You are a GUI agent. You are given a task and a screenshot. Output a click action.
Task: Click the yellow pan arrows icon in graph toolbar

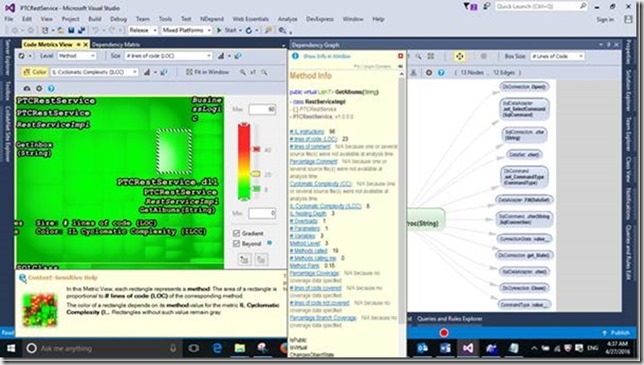coord(460,56)
